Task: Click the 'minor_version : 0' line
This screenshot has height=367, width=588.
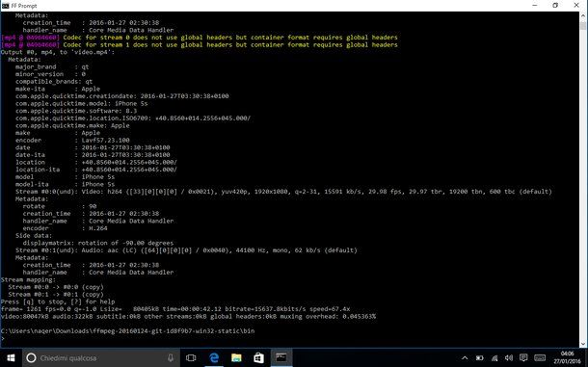Action: 51,74
